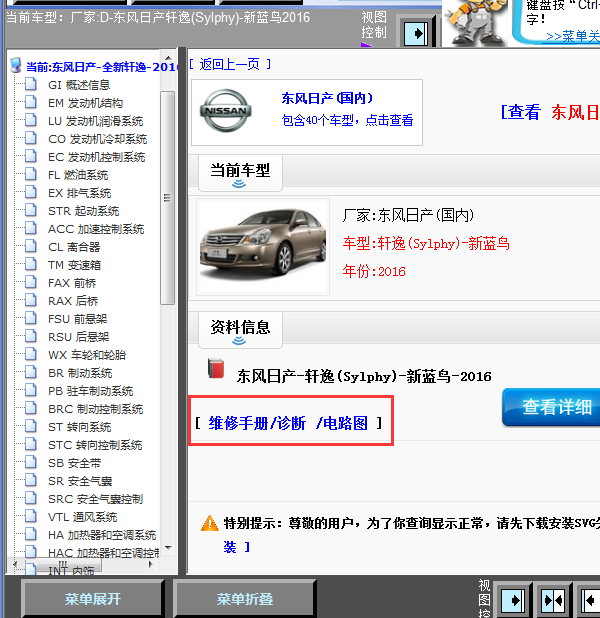Open RAX 后桥 entry
The height and width of the screenshot is (618, 600).
point(73,301)
